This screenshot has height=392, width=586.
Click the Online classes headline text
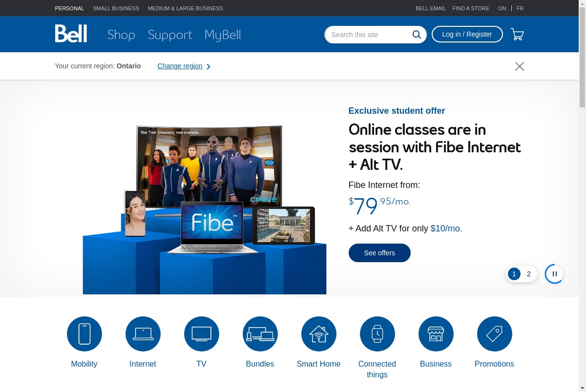click(x=435, y=147)
